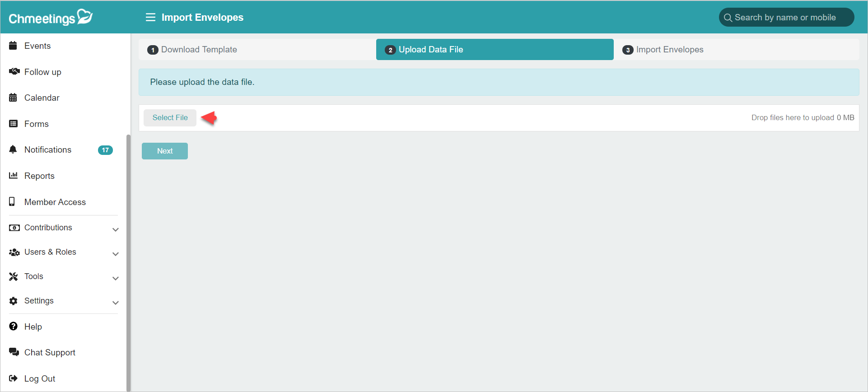This screenshot has height=392, width=868.
Task: Open Forms in the sidebar
Action: tap(37, 124)
